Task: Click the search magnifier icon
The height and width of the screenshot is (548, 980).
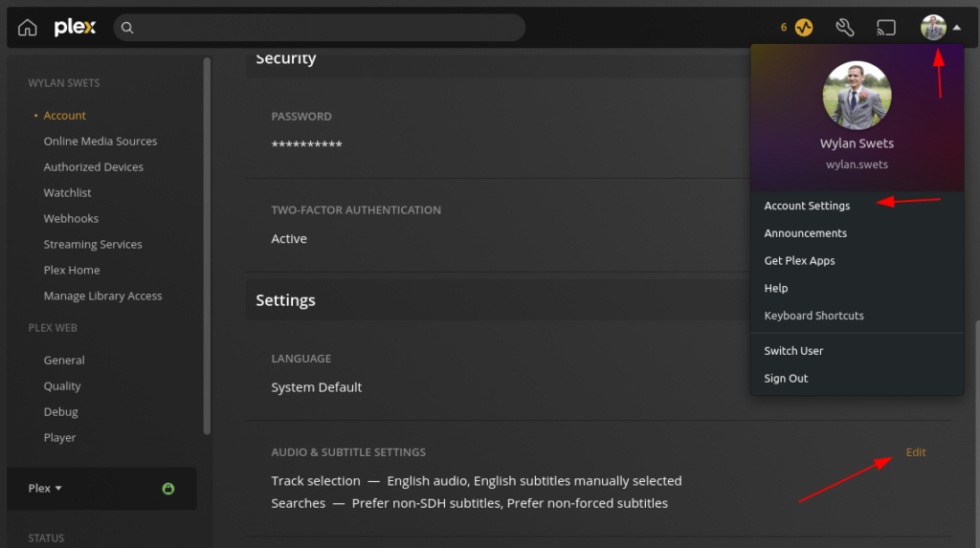Action: 127,28
